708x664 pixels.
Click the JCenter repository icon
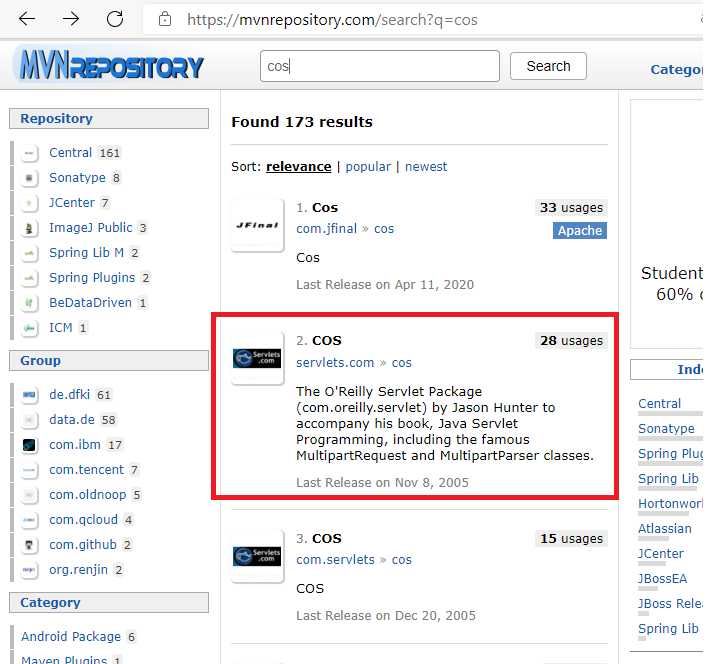[x=29, y=203]
